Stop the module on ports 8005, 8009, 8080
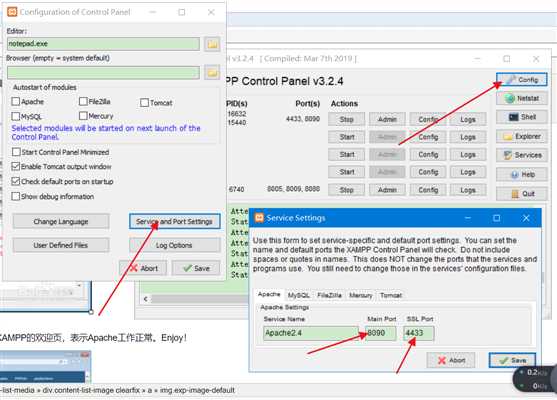This screenshot has height=400, width=557. (x=347, y=190)
